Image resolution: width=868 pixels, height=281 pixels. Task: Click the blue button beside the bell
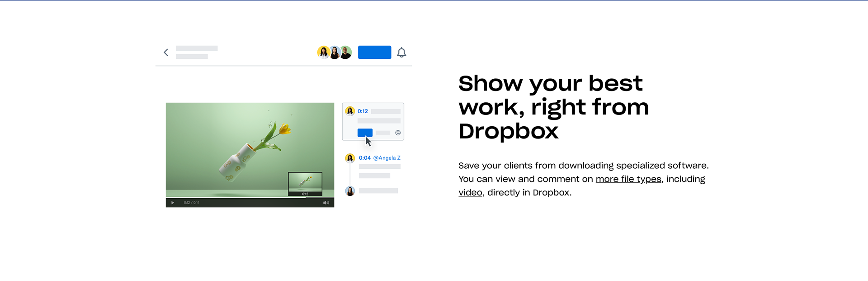point(374,52)
